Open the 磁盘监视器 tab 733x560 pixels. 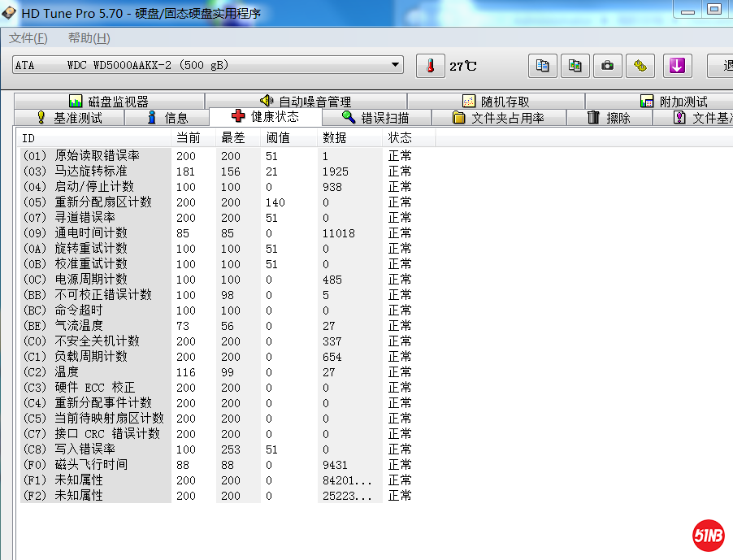pyautogui.click(x=109, y=102)
